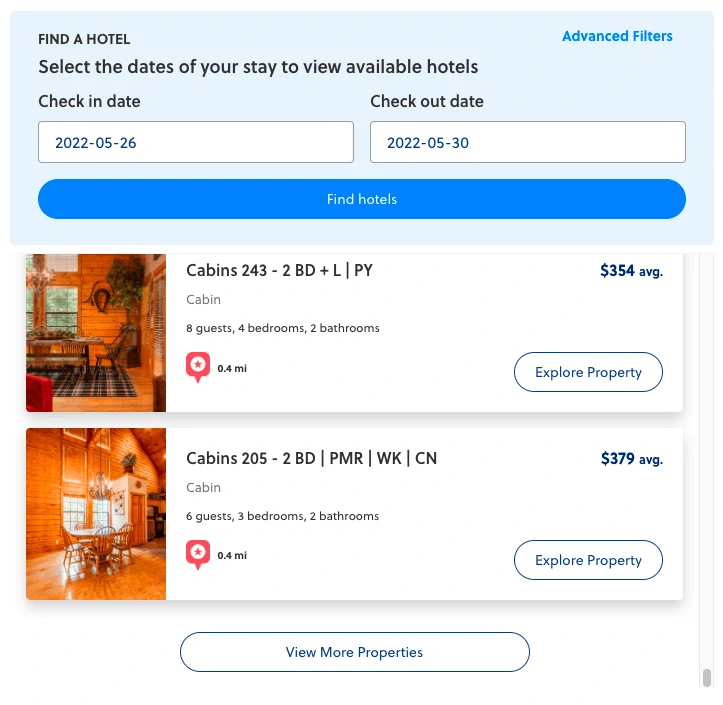Select the Cabins 243 - 2 BD + L title
Screen dimensions: 723x705
[x=279, y=270]
